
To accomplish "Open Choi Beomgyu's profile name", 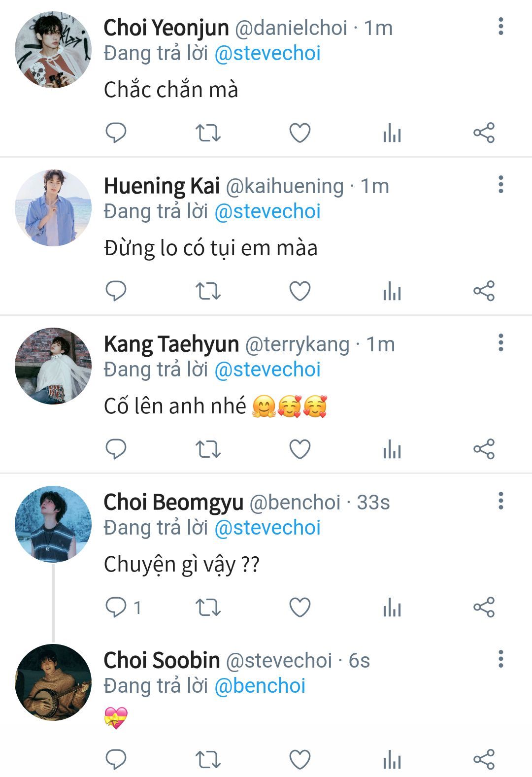I will pos(173,503).
